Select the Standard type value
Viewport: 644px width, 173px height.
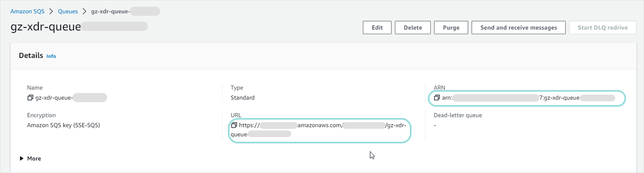242,97
